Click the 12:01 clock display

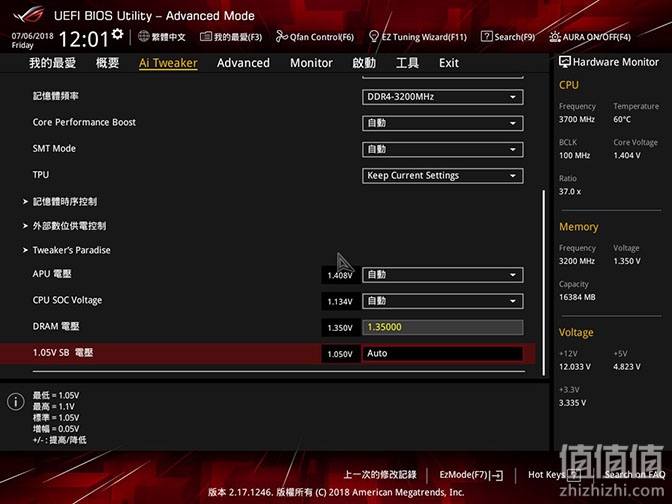pos(84,39)
